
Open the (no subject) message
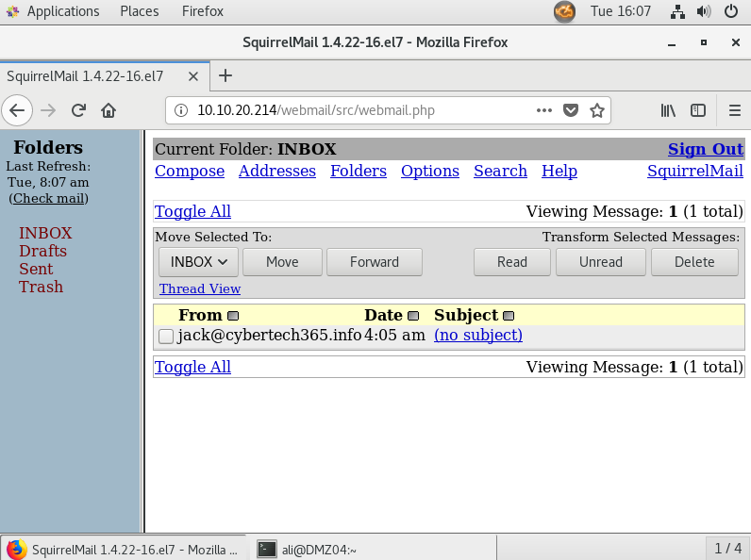coord(478,335)
